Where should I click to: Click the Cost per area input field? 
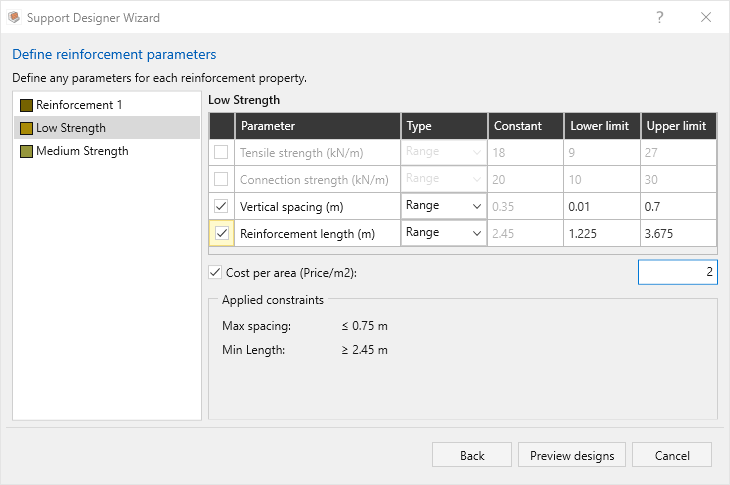click(x=677, y=272)
